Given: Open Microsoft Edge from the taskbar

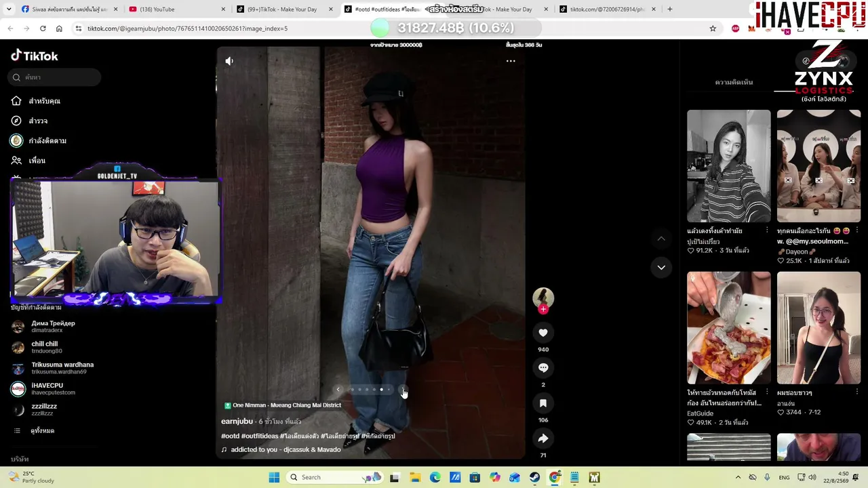Looking at the screenshot, I should click(x=435, y=477).
